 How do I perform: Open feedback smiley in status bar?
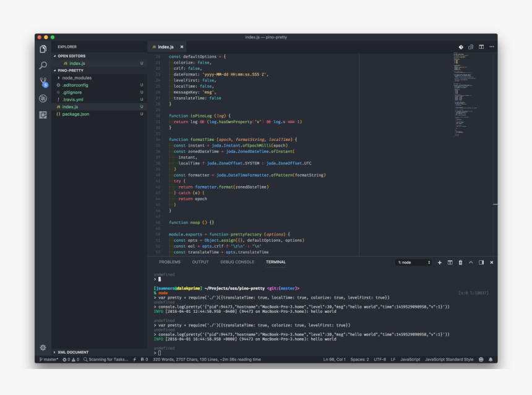pos(481,359)
